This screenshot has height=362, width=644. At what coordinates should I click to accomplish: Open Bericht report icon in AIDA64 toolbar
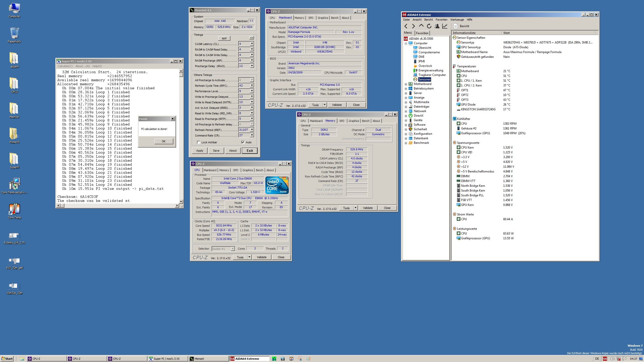tap(456, 26)
